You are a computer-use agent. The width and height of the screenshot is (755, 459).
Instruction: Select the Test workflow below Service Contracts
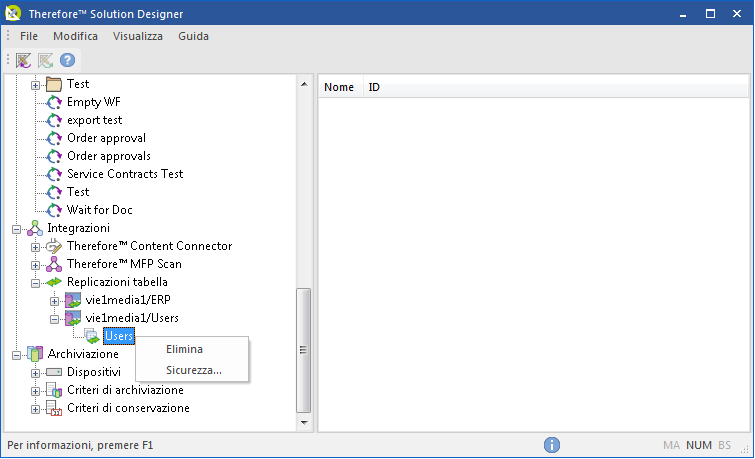(x=78, y=192)
